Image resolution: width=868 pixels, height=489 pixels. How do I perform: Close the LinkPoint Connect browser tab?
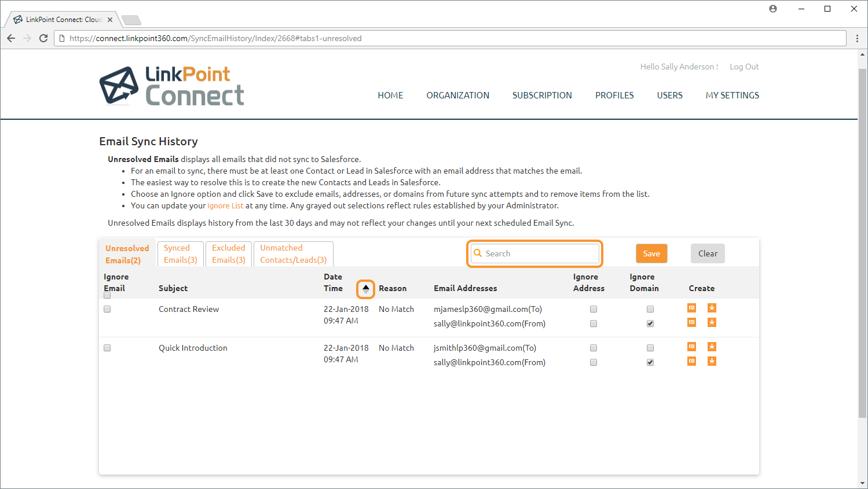[110, 20]
